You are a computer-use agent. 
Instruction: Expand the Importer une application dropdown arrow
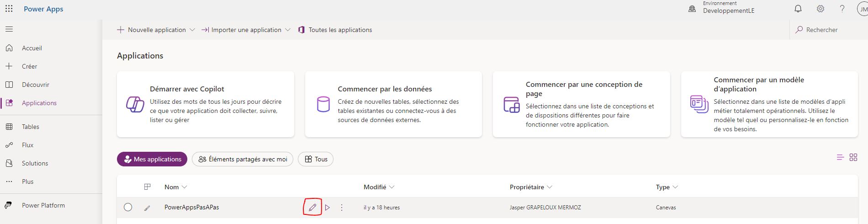[288, 30]
